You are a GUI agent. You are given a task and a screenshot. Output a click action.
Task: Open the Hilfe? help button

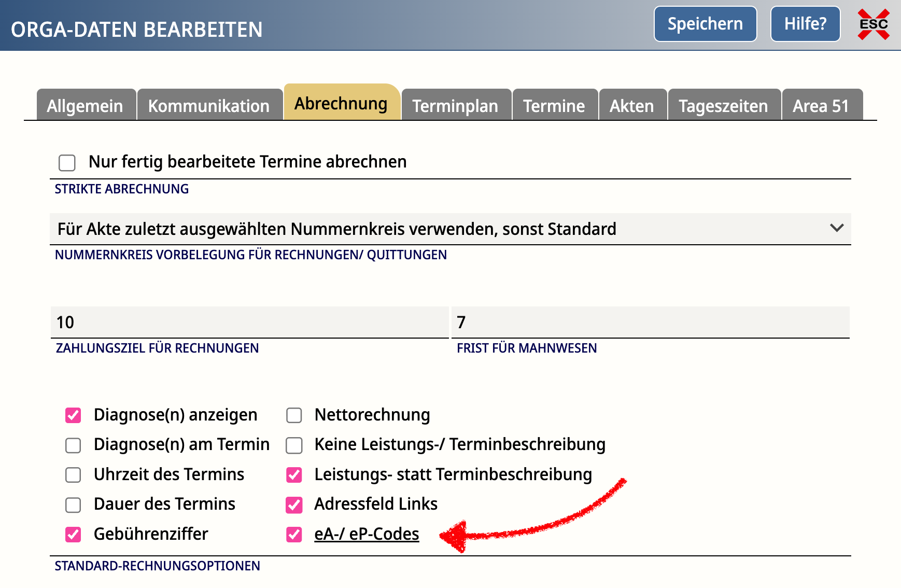click(805, 24)
